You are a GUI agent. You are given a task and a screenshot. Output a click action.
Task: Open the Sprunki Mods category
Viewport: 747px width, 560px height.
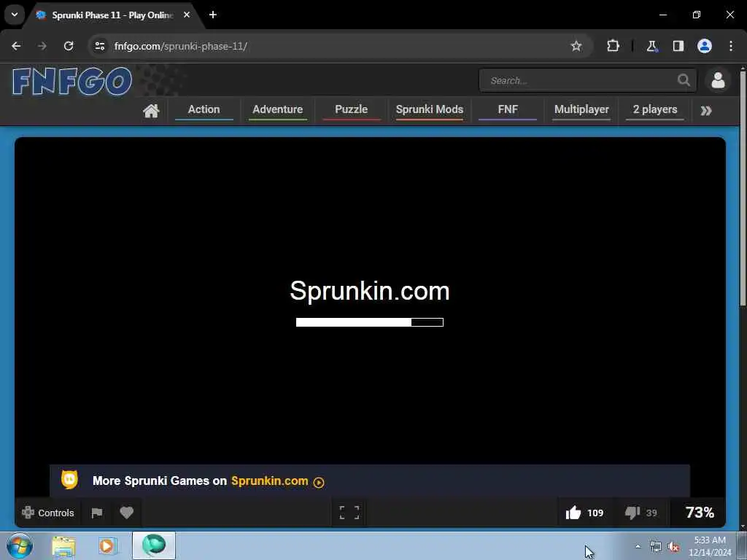pos(429,109)
